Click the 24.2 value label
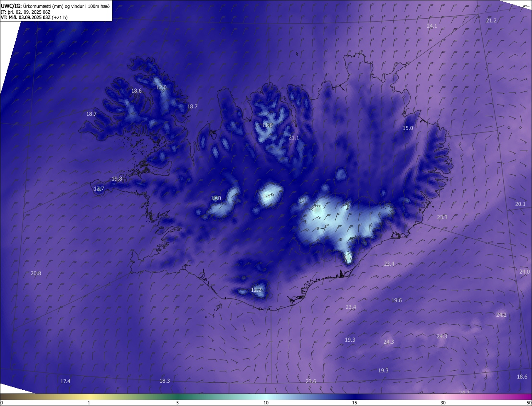This screenshot has width=532, height=406. [x=501, y=315]
